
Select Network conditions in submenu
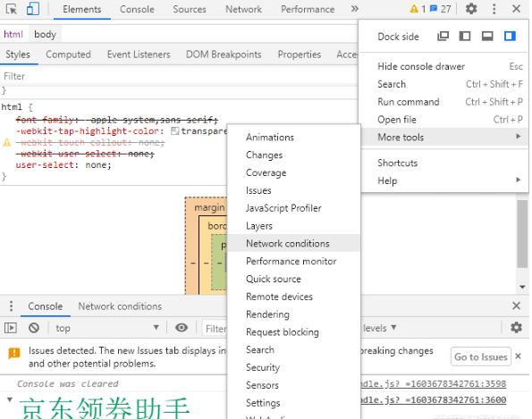tap(293, 243)
